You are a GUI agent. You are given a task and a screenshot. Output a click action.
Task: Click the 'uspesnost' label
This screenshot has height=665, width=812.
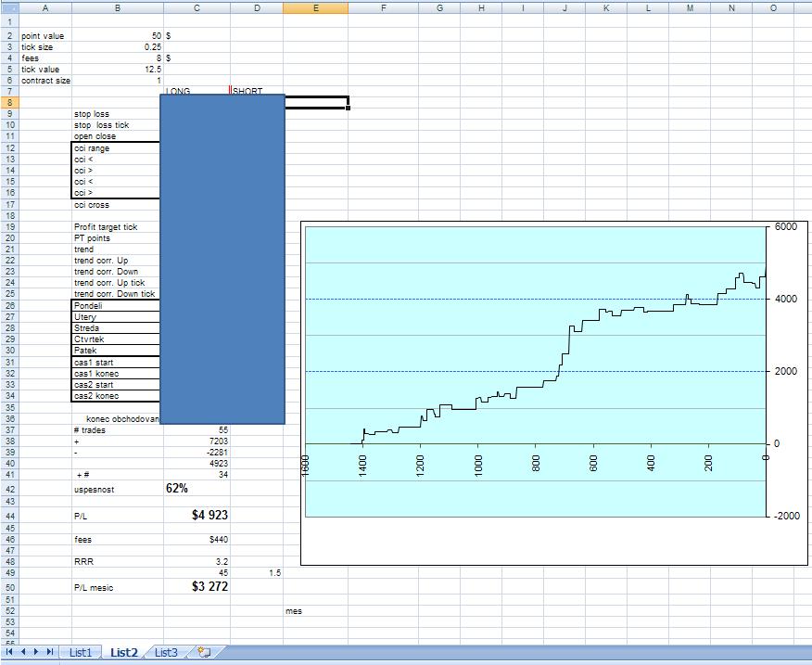[x=94, y=490]
